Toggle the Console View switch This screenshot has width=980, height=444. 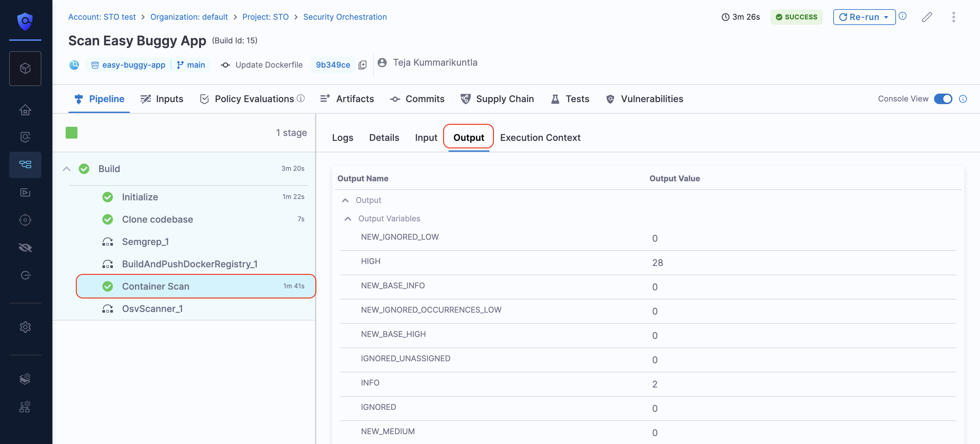(x=943, y=99)
